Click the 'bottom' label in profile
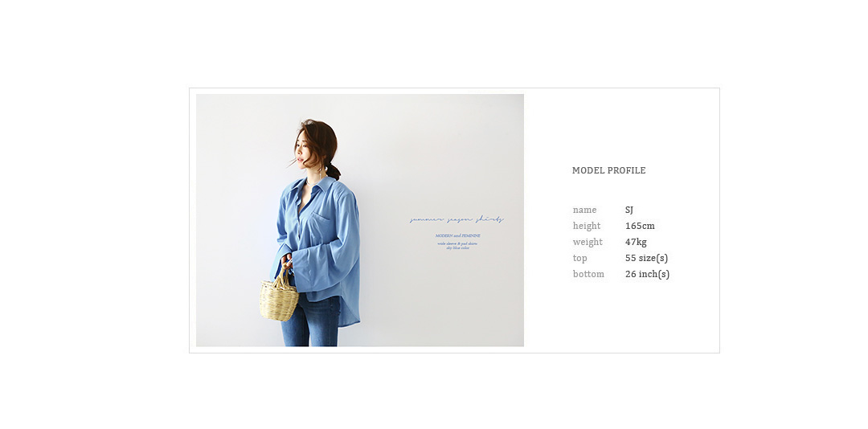 click(588, 274)
